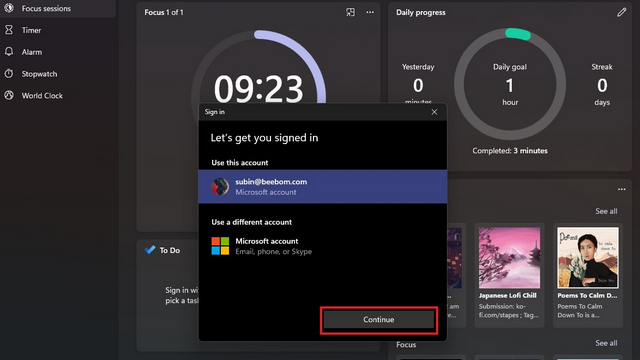The width and height of the screenshot is (640, 360).
Task: Open Focus sessions in sidebar
Action: [x=57, y=9]
